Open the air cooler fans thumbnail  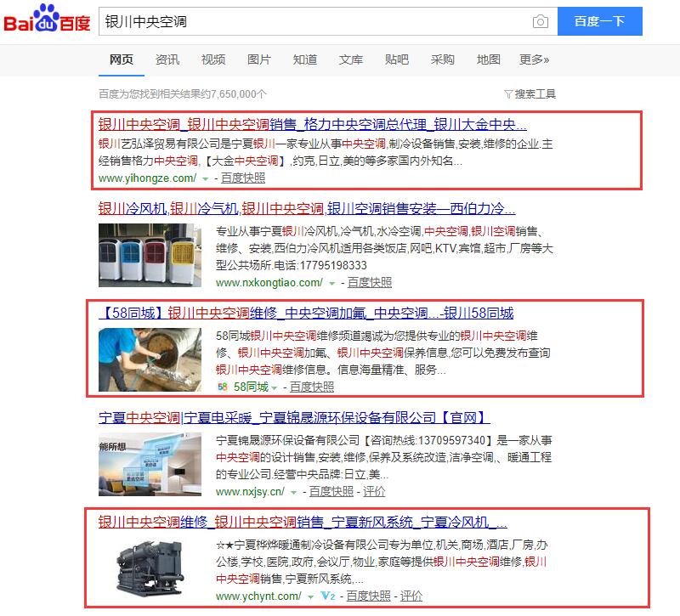click(x=150, y=256)
